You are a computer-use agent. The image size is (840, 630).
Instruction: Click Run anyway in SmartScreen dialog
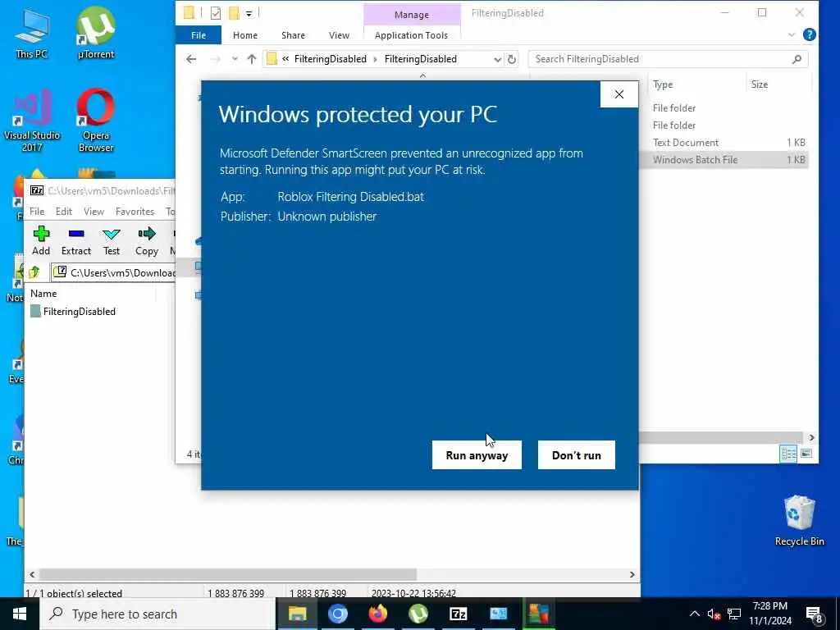(x=477, y=454)
